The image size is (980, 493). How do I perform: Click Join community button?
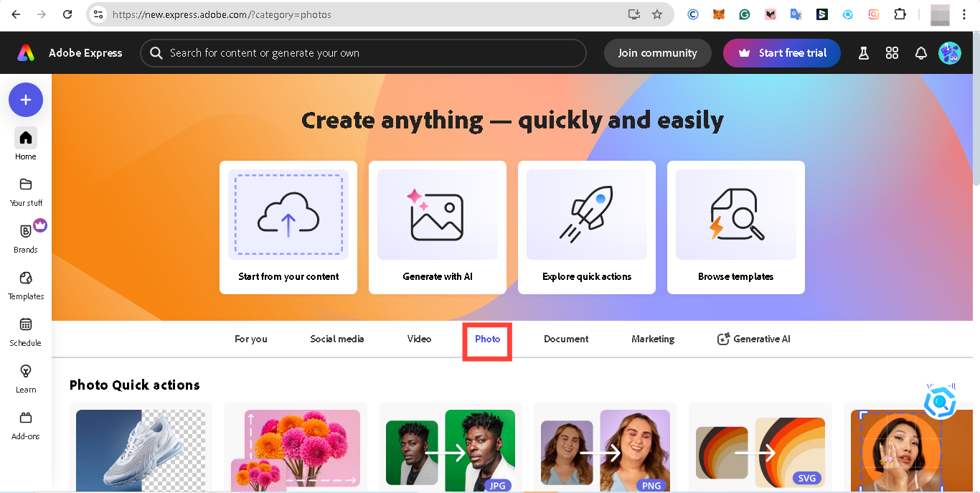(658, 53)
